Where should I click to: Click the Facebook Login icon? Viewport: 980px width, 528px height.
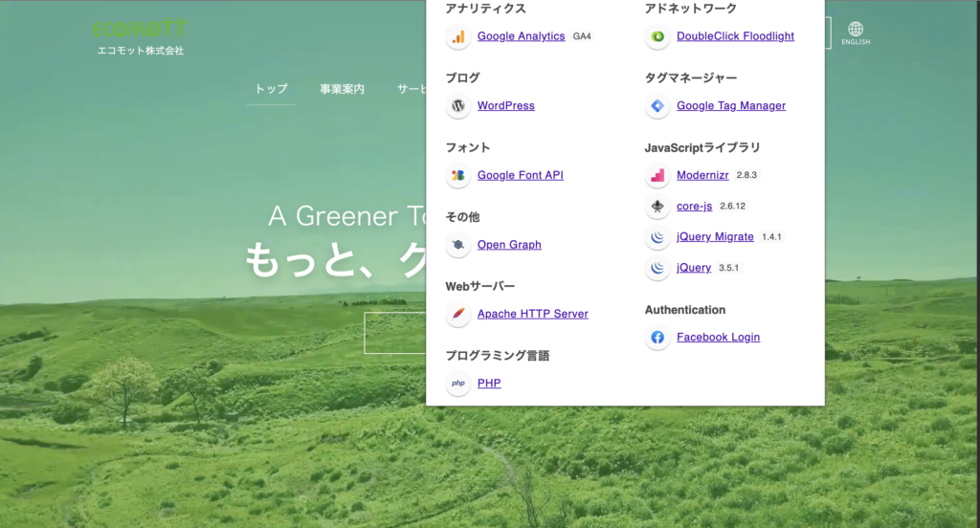pos(657,338)
